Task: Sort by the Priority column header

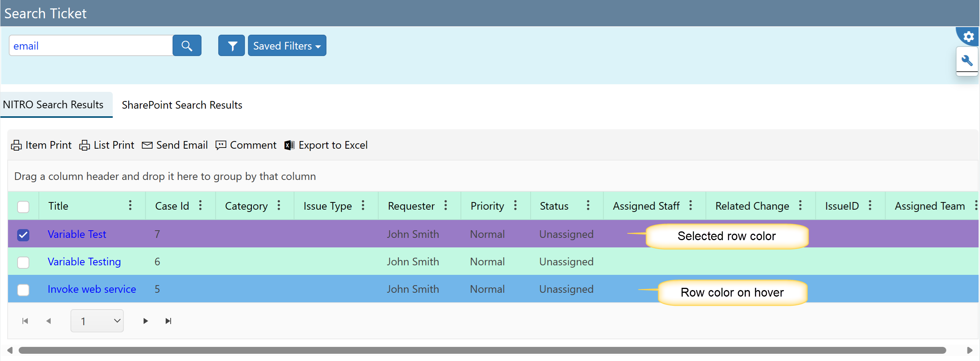Action: click(x=488, y=206)
